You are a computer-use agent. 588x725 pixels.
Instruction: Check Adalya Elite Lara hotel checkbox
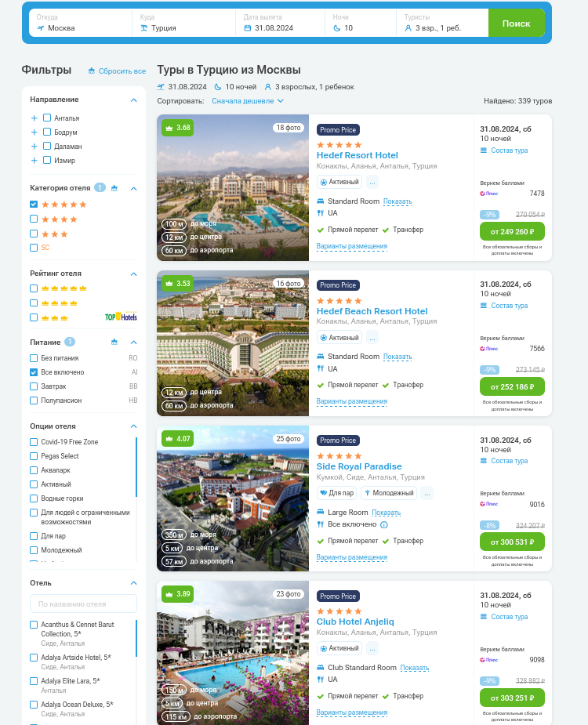pyautogui.click(x=34, y=681)
